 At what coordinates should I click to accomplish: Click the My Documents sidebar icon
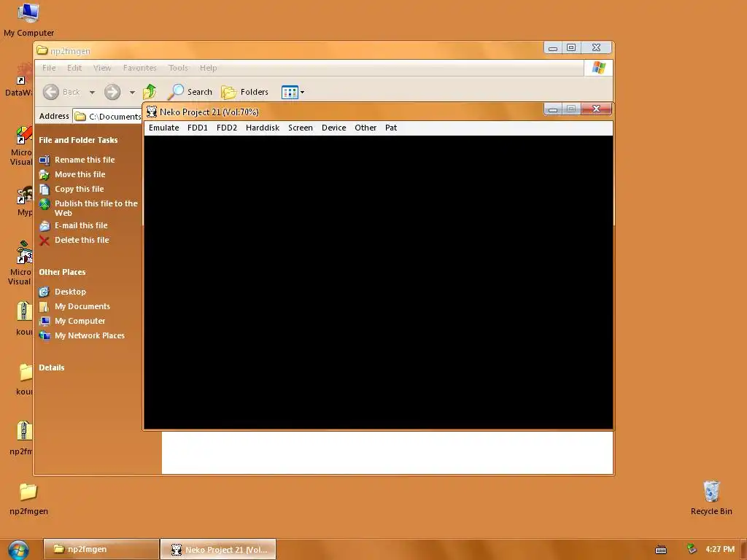pos(44,307)
